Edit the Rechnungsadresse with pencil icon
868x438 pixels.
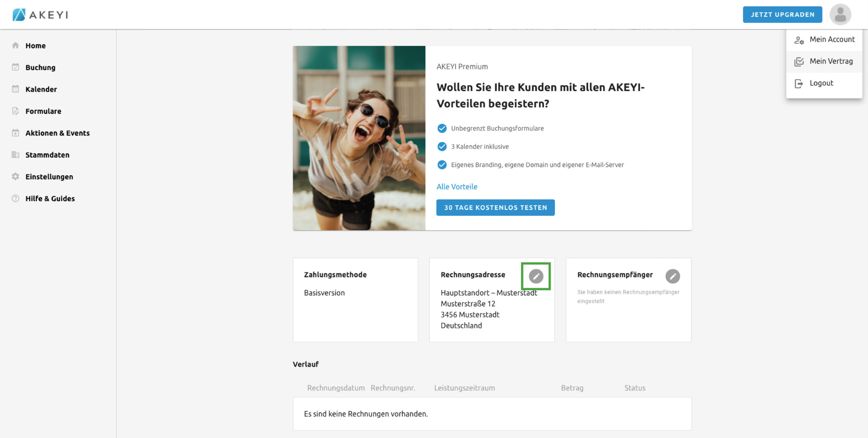536,276
